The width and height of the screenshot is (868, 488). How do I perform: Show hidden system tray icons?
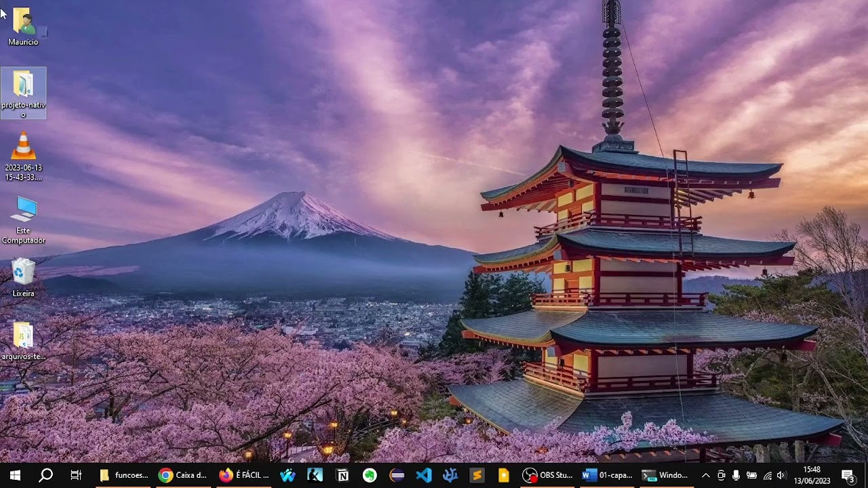tap(705, 475)
